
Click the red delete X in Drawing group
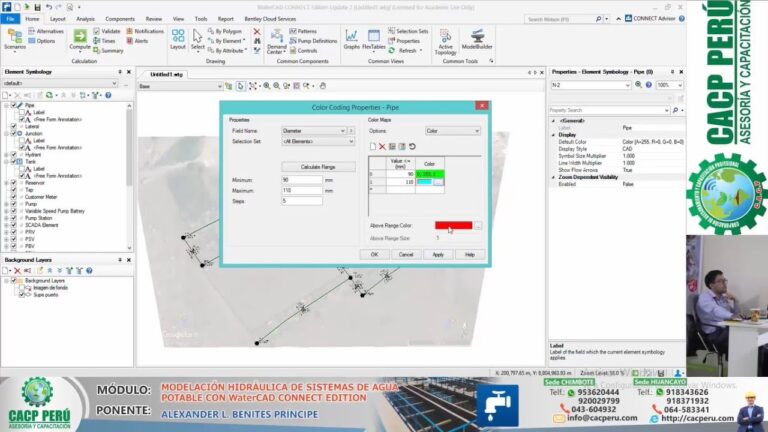tap(257, 31)
